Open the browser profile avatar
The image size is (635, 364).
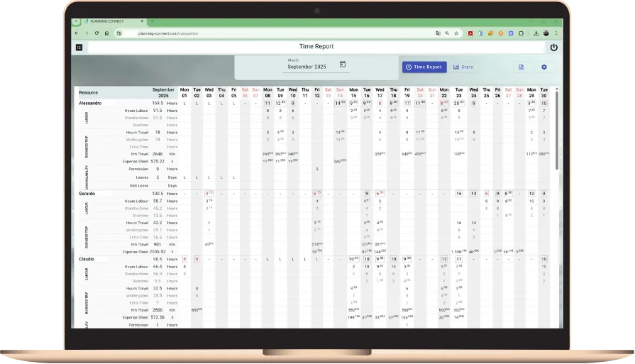(546, 33)
